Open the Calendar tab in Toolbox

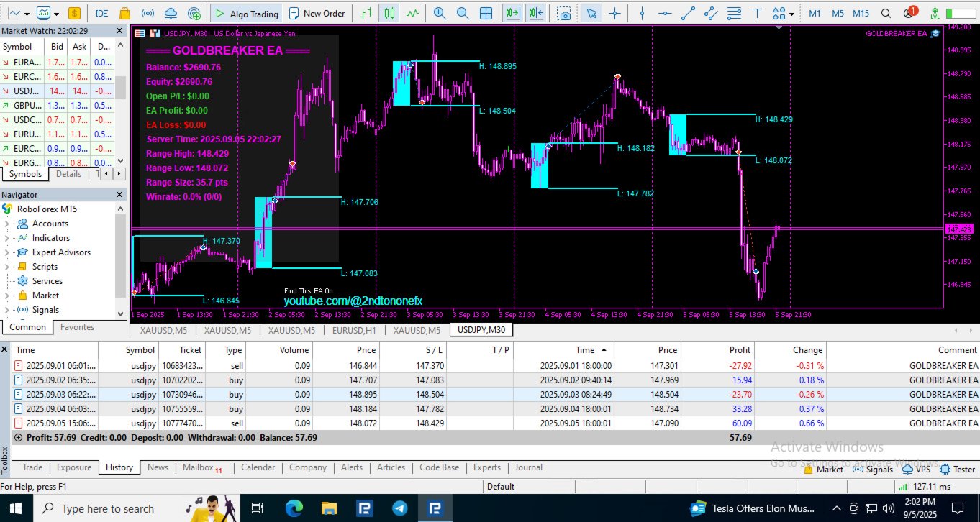point(258,467)
